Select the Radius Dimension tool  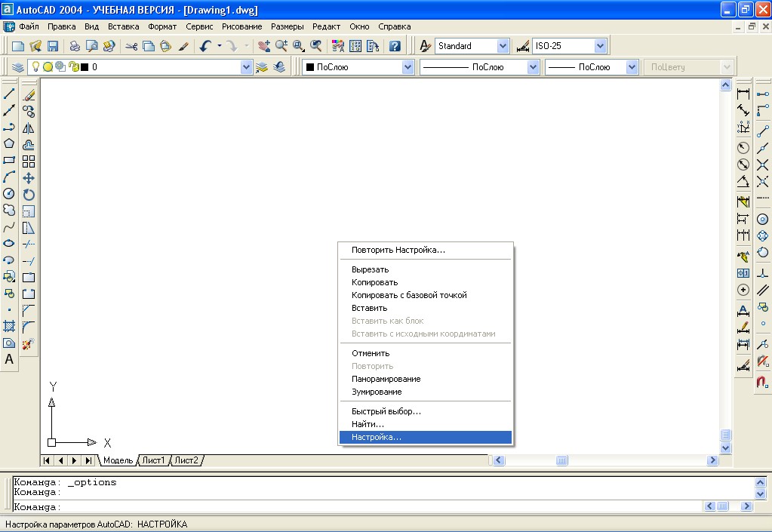[743, 148]
